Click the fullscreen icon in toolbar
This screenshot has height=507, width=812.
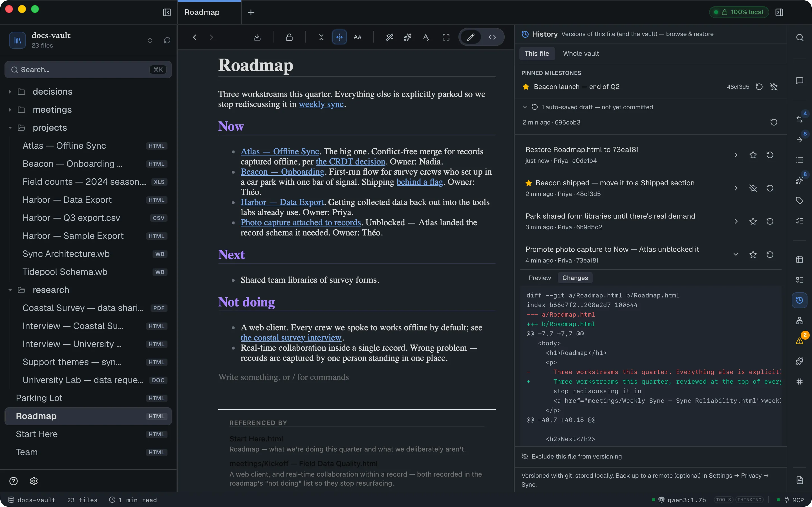click(x=446, y=37)
